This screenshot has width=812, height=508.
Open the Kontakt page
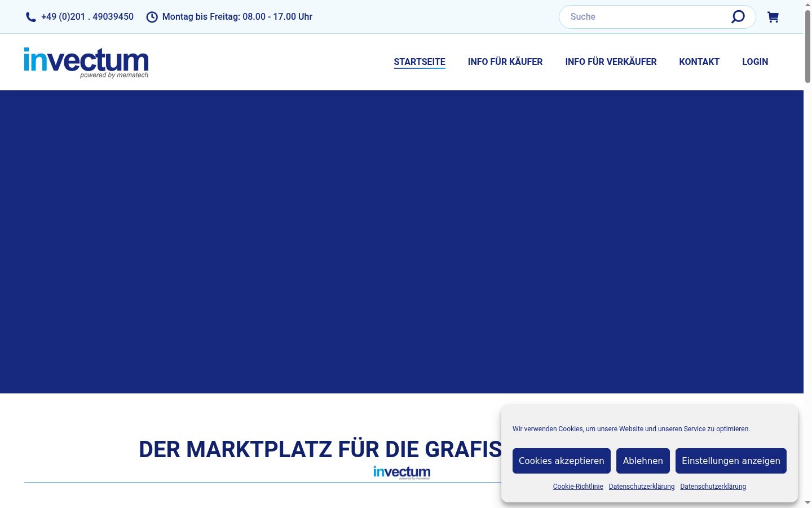(699, 62)
